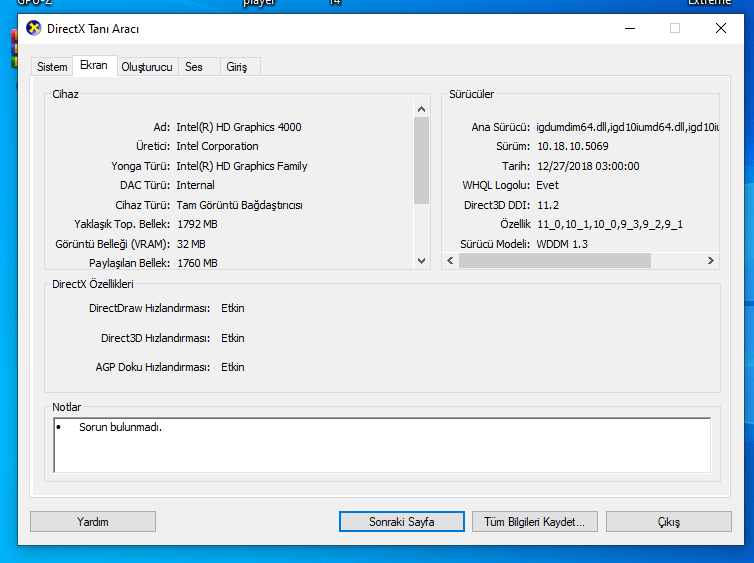Click the Internal DAC type value
754x563 pixels.
pyautogui.click(x=195, y=185)
